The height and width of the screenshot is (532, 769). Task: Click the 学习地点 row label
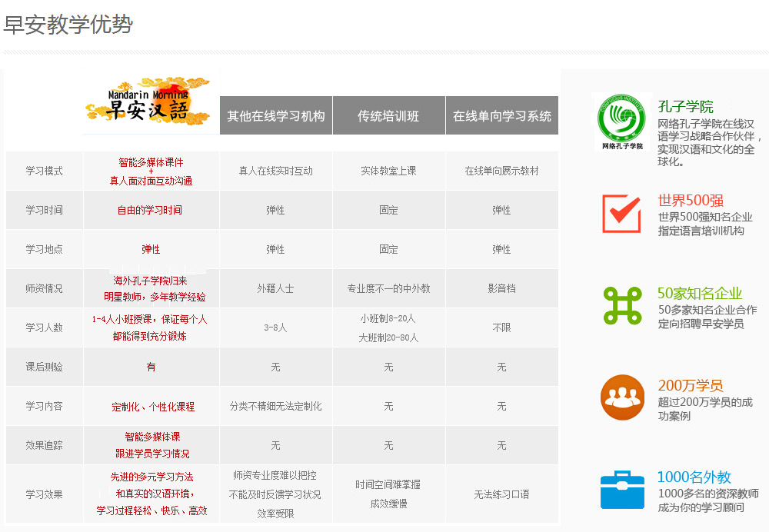click(x=44, y=249)
